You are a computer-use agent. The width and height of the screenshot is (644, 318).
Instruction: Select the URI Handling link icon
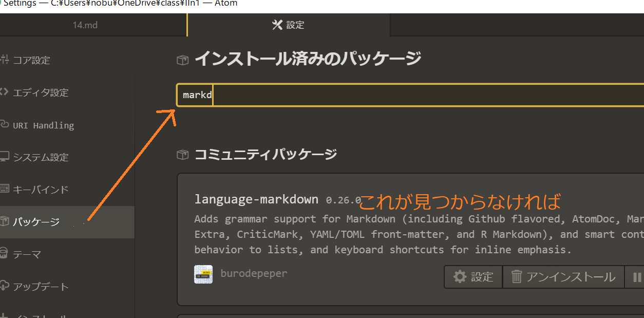click(5, 124)
